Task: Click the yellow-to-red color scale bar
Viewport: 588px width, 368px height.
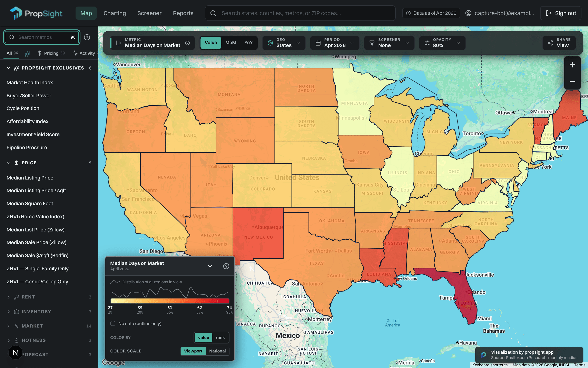Action: click(170, 301)
